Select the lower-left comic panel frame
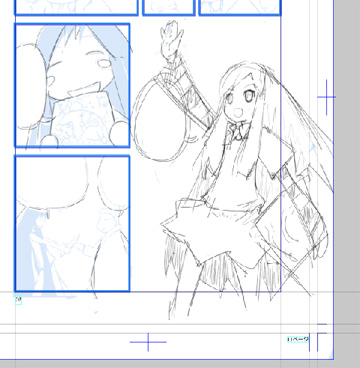The image size is (360, 368). pyautogui.click(x=72, y=223)
